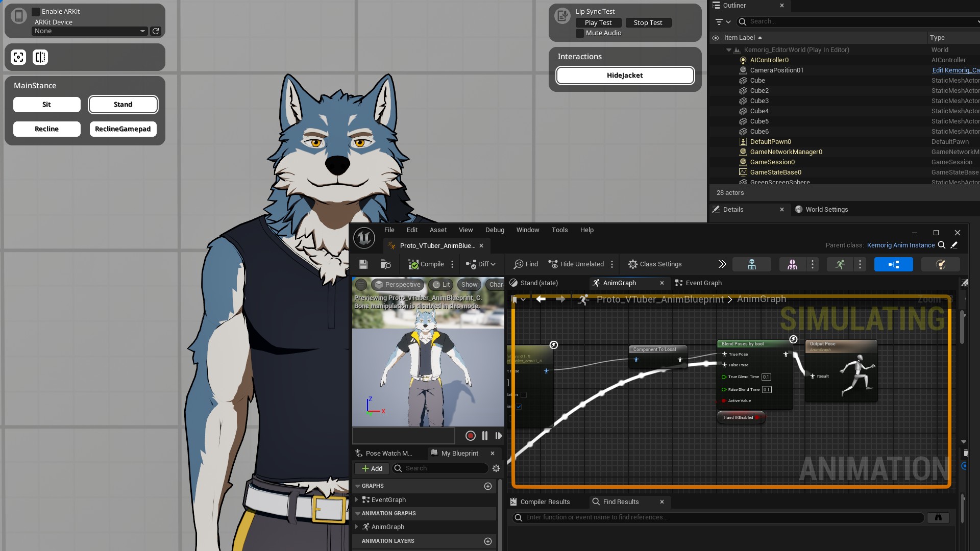Switch to Skeletal Mesh editor mode icon
The width and height of the screenshot is (980, 551).
pos(792,264)
